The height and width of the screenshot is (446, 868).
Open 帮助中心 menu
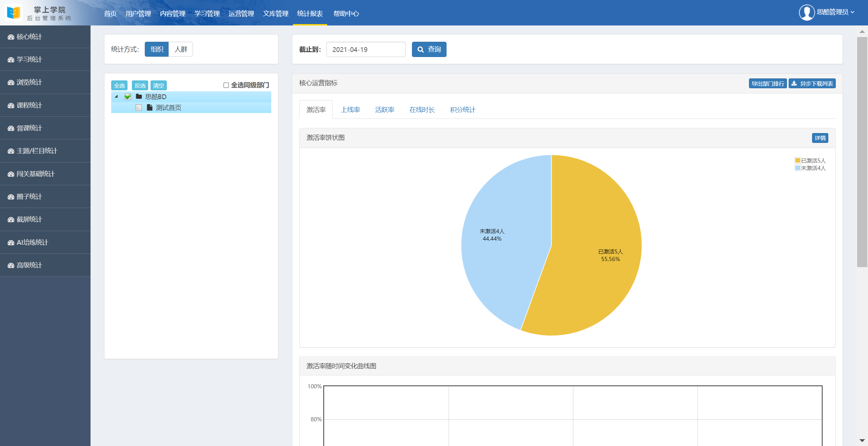[x=346, y=14]
